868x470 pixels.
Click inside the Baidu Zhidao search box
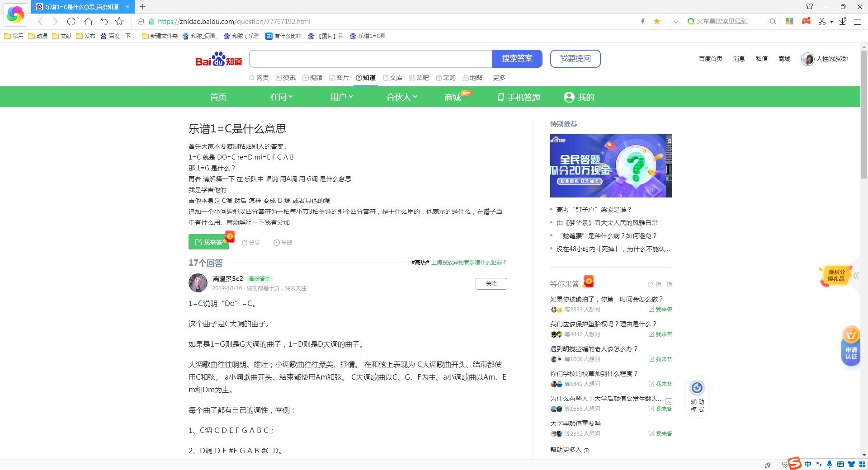coord(371,58)
